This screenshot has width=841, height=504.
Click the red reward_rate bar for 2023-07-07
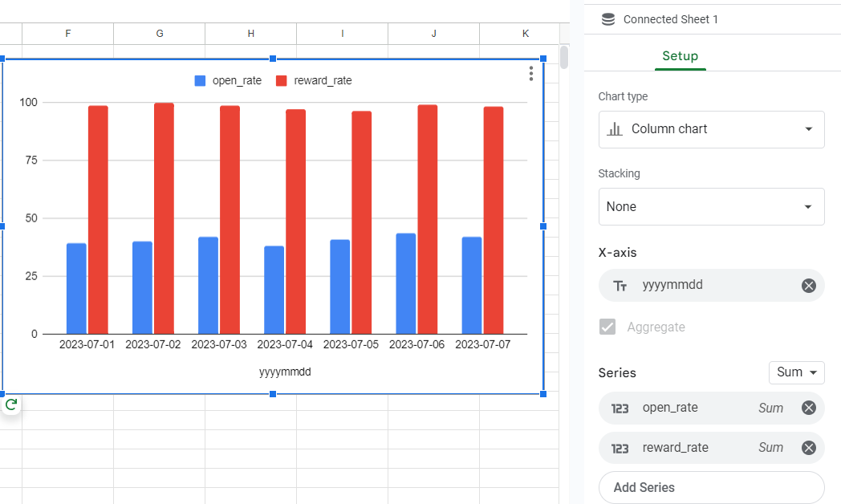click(494, 221)
